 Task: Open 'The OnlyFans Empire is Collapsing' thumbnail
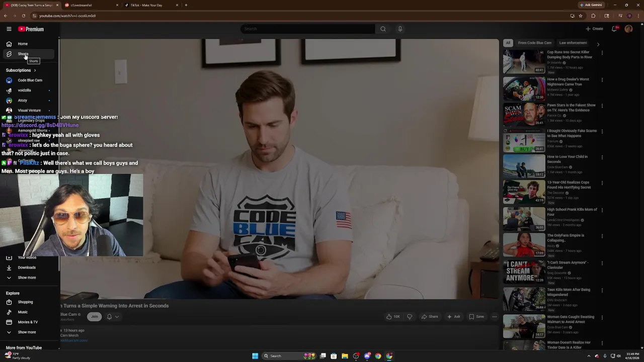pyautogui.click(x=524, y=244)
